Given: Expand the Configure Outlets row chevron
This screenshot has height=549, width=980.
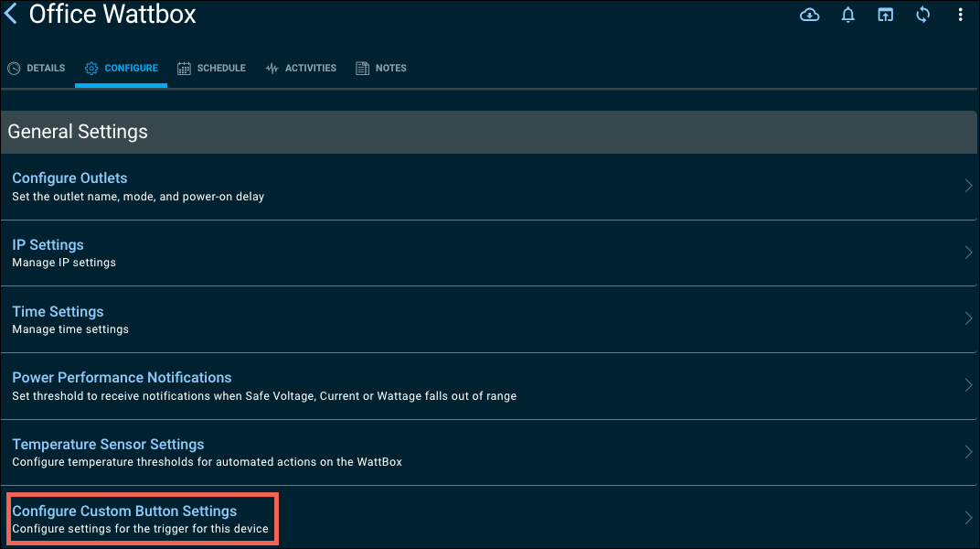Looking at the screenshot, I should coord(968,186).
